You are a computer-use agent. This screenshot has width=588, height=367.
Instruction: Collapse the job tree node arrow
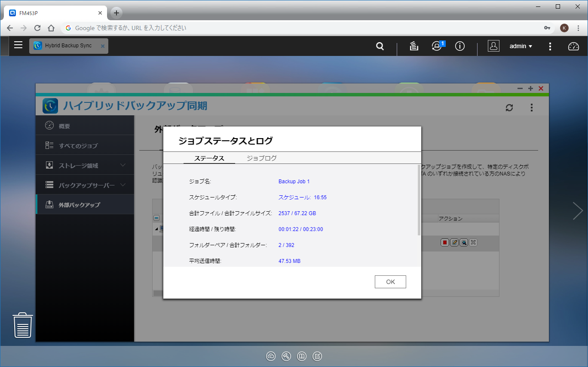coord(156,229)
